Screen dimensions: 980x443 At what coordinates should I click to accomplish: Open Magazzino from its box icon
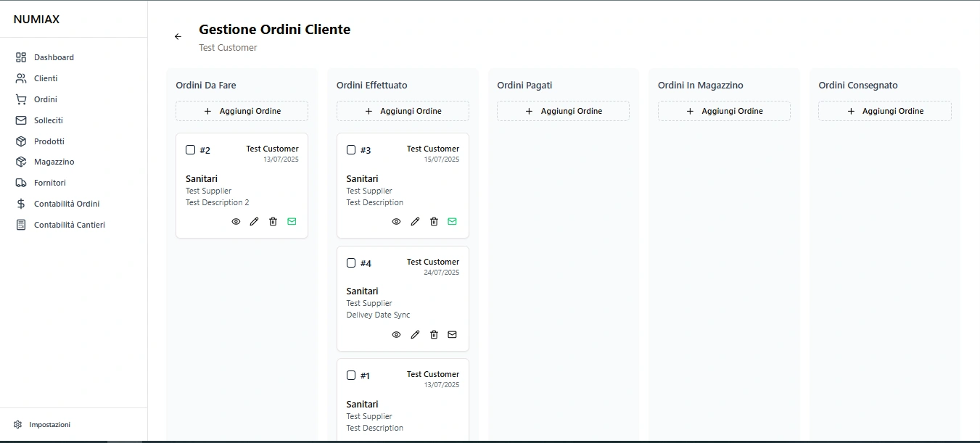point(20,162)
